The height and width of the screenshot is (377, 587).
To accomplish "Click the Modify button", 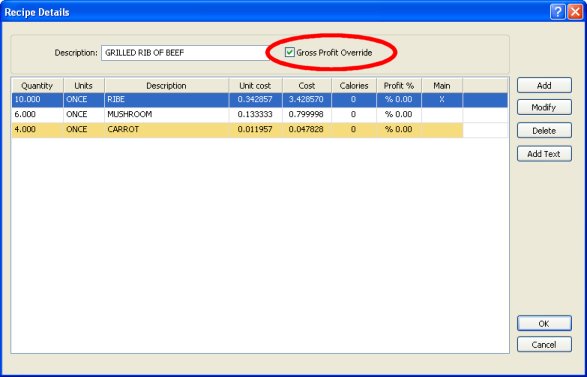I will pos(544,107).
